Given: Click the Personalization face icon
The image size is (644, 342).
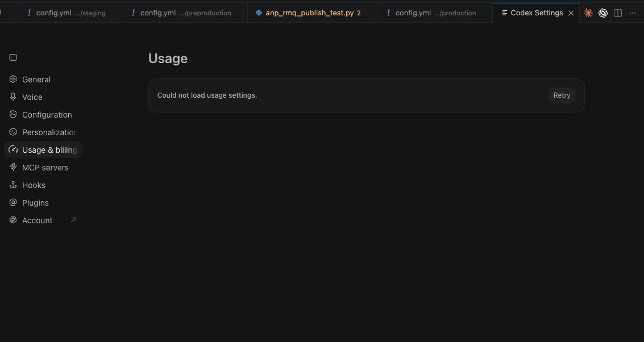Looking at the screenshot, I should [x=13, y=132].
